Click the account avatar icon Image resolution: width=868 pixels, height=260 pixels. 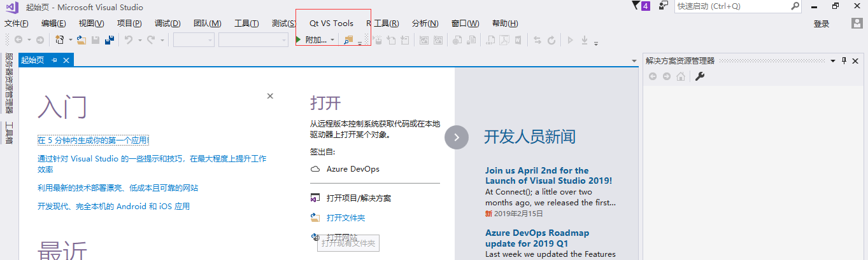click(x=857, y=24)
